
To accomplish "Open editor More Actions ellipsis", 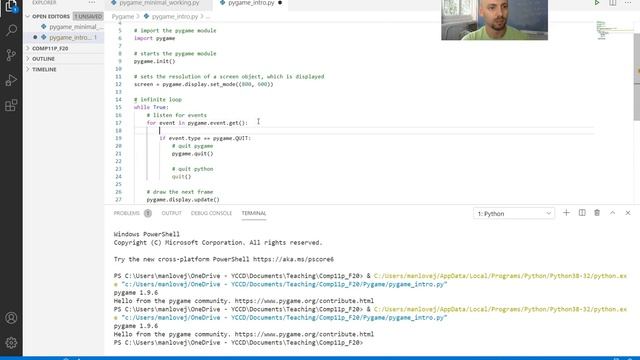I will click(x=628, y=3).
